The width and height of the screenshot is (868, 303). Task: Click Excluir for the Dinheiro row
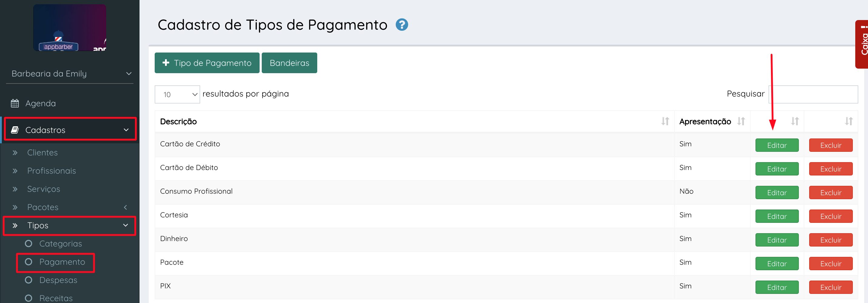coord(831,240)
